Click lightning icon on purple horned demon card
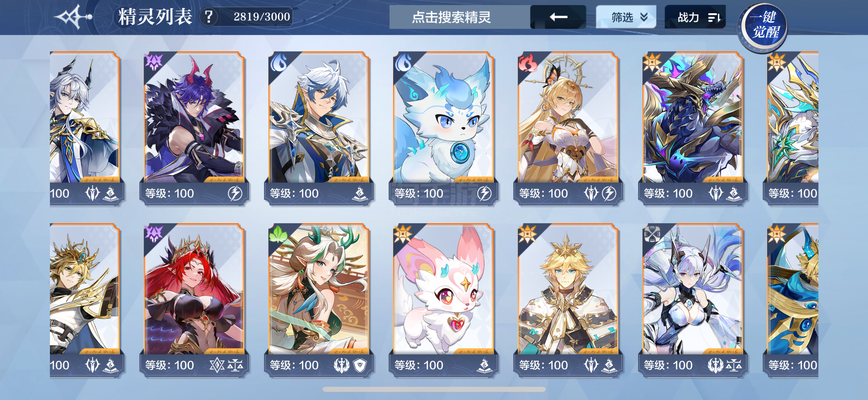868x400 pixels. tap(235, 193)
